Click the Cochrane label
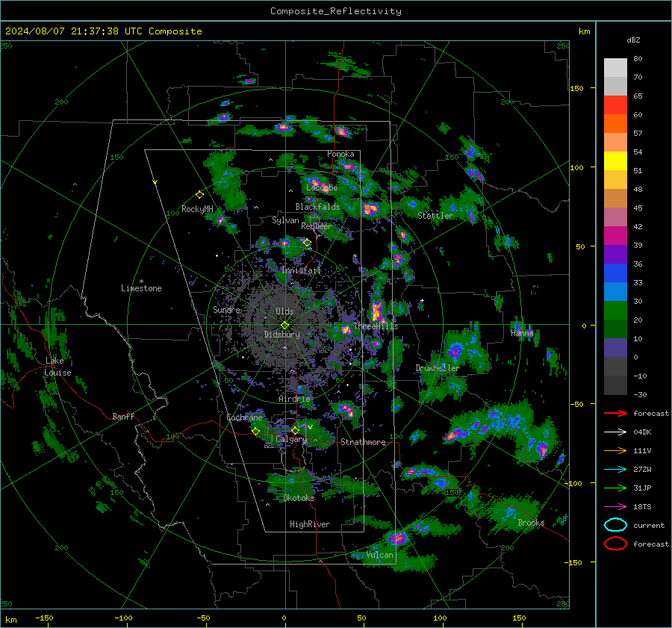The width and height of the screenshot is (672, 628). click(x=244, y=417)
